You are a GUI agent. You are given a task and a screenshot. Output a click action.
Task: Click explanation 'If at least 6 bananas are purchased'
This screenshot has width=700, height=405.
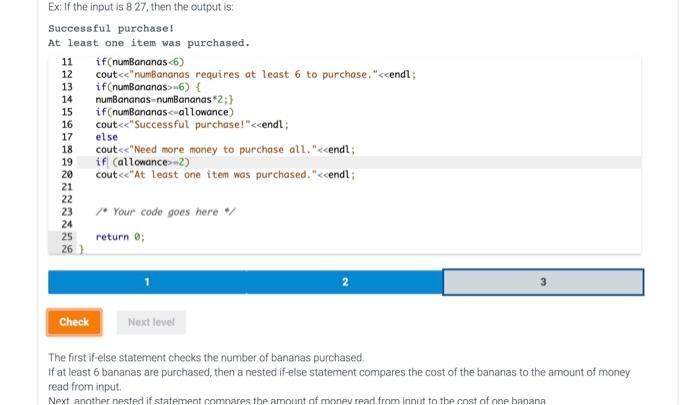339,379
